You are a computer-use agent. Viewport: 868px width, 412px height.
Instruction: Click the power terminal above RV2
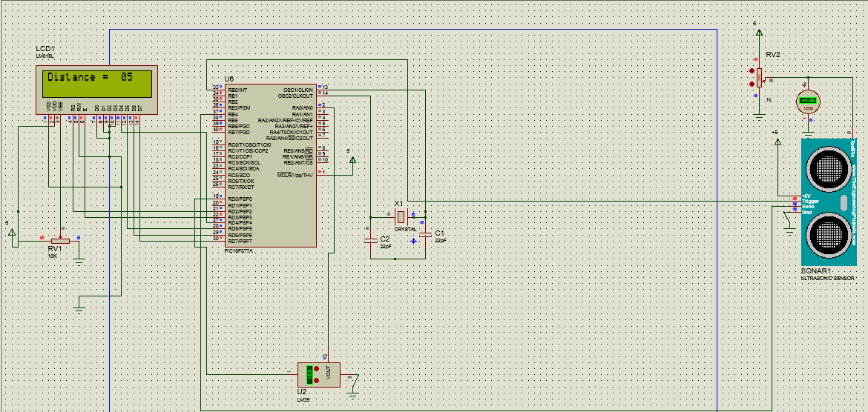click(x=758, y=34)
